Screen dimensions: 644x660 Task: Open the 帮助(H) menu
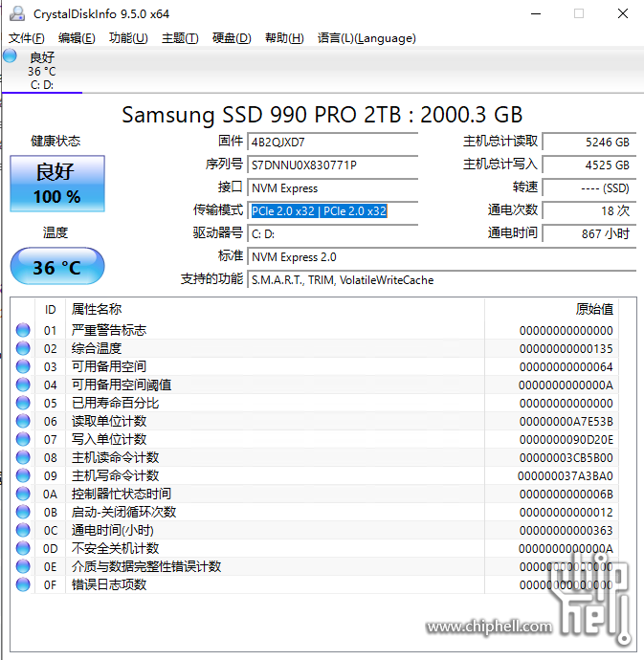click(284, 38)
